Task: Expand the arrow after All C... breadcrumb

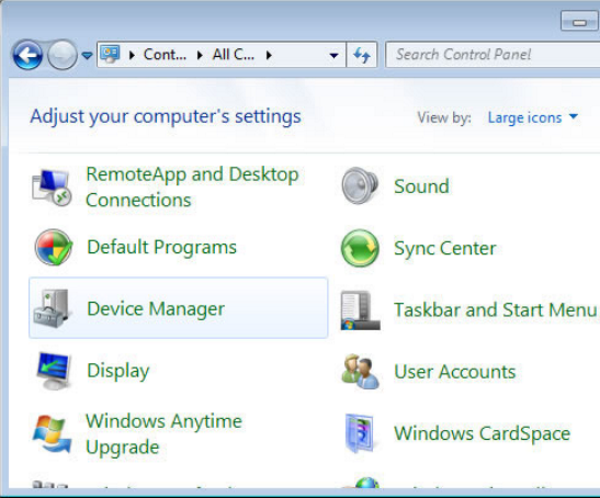Action: pos(269,55)
